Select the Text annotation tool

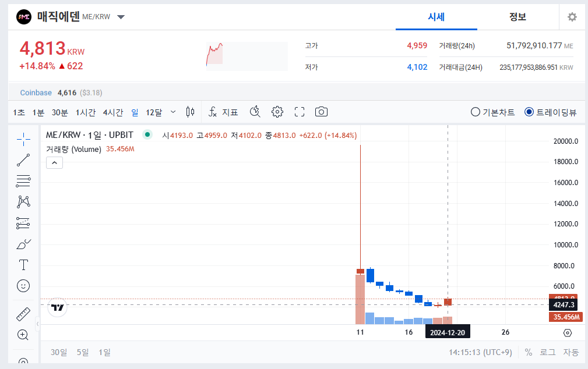23,265
